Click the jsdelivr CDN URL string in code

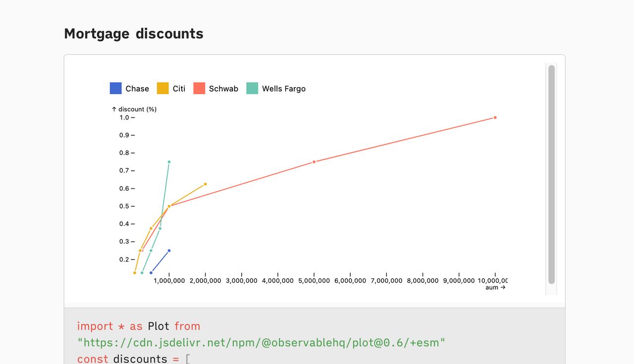262,342
